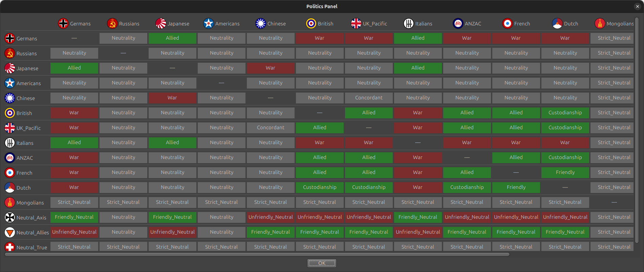The width and height of the screenshot is (644, 272).
Task: Click the horizontal scrollbar at bottom
Action: click(257, 254)
